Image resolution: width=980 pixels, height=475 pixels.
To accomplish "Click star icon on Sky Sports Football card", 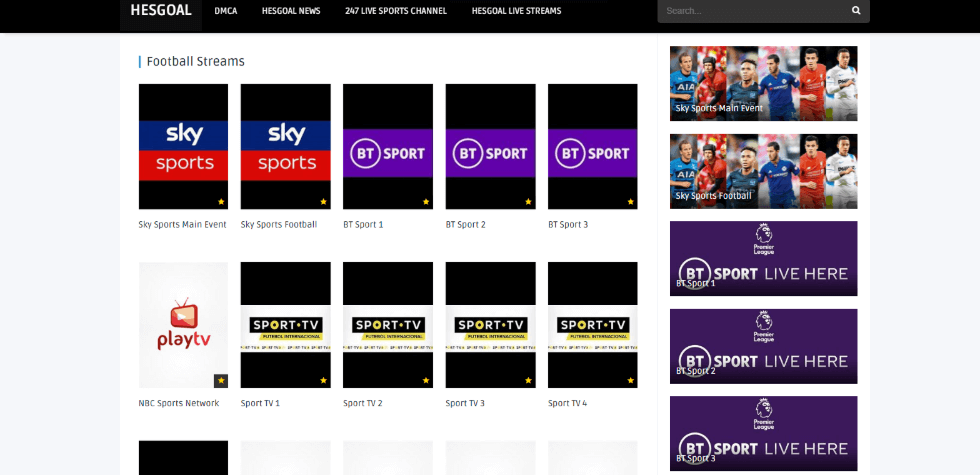I will [x=324, y=202].
